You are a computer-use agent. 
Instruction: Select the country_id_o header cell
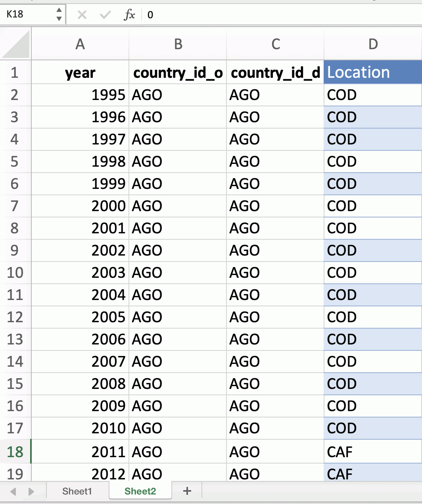[x=178, y=72]
